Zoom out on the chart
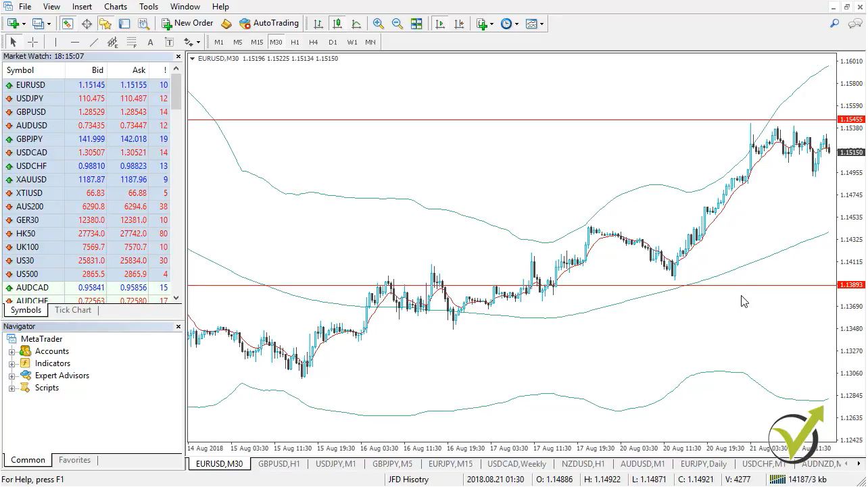868x487 pixels. [397, 24]
